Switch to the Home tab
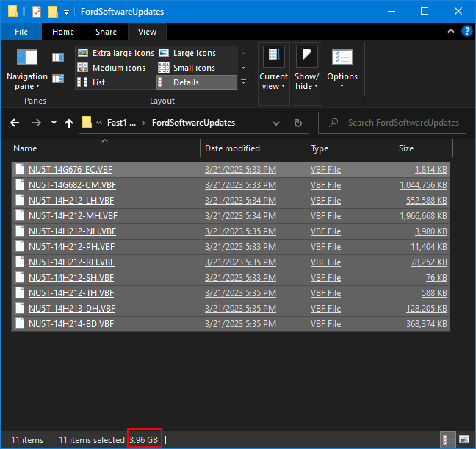 tap(63, 32)
